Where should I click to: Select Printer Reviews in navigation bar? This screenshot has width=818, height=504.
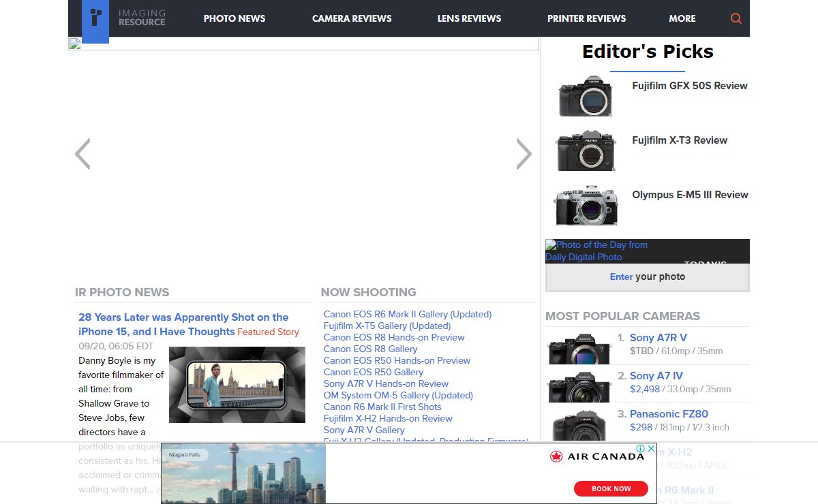[x=586, y=18]
